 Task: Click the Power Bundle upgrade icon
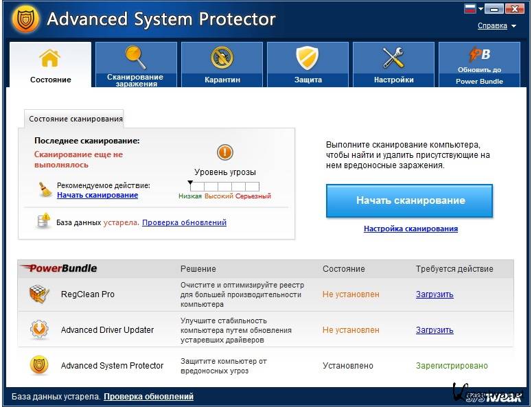tap(479, 54)
